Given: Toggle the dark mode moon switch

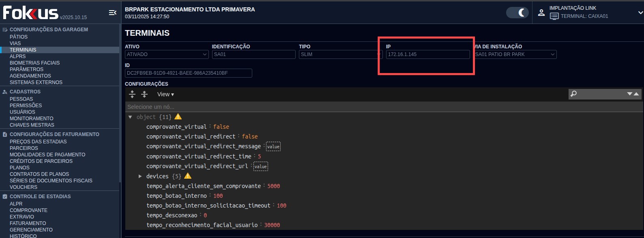Looking at the screenshot, I should click(517, 13).
